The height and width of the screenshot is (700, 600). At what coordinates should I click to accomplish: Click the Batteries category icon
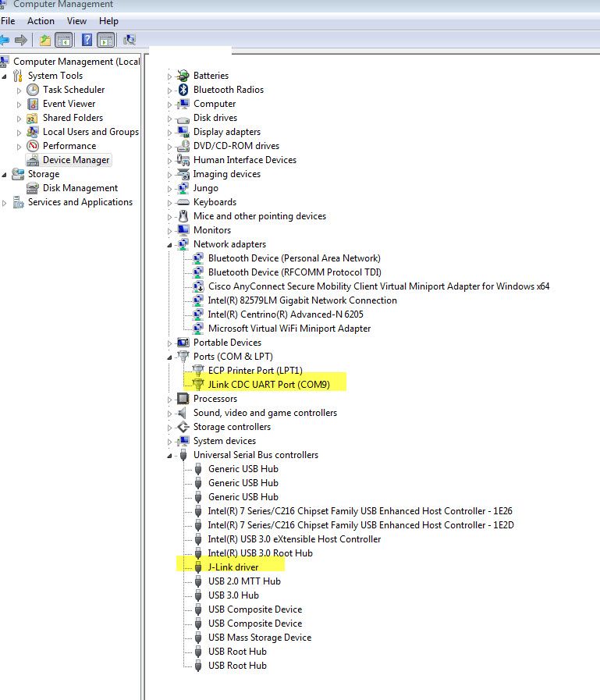point(183,76)
